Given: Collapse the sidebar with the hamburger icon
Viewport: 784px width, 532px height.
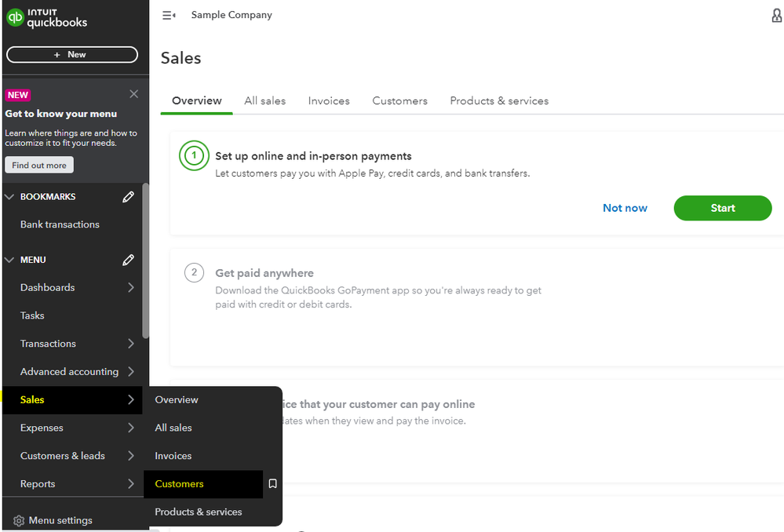Looking at the screenshot, I should [169, 16].
